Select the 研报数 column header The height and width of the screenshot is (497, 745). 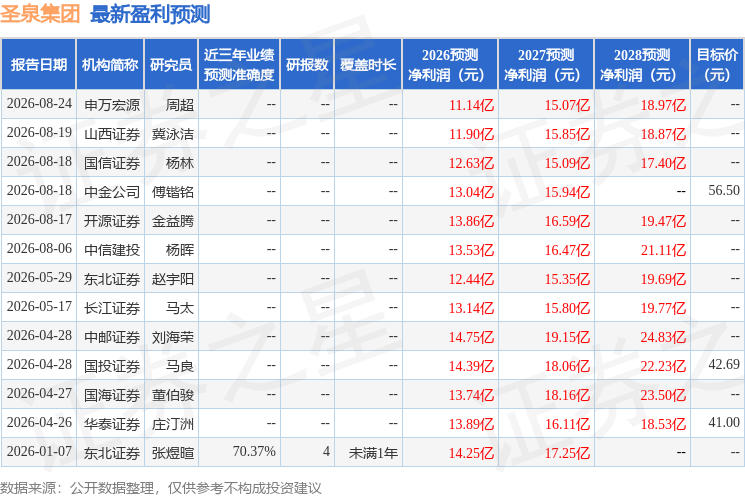(x=307, y=64)
